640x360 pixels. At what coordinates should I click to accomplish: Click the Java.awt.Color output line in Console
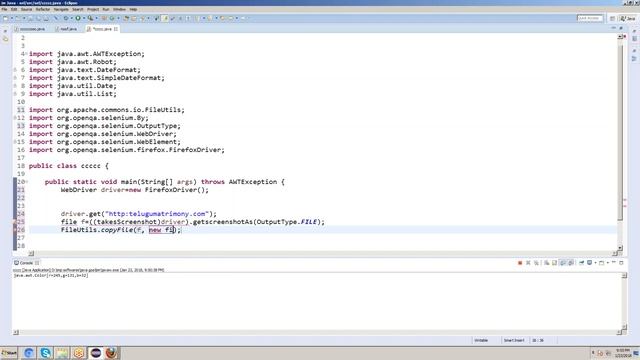tap(51, 276)
